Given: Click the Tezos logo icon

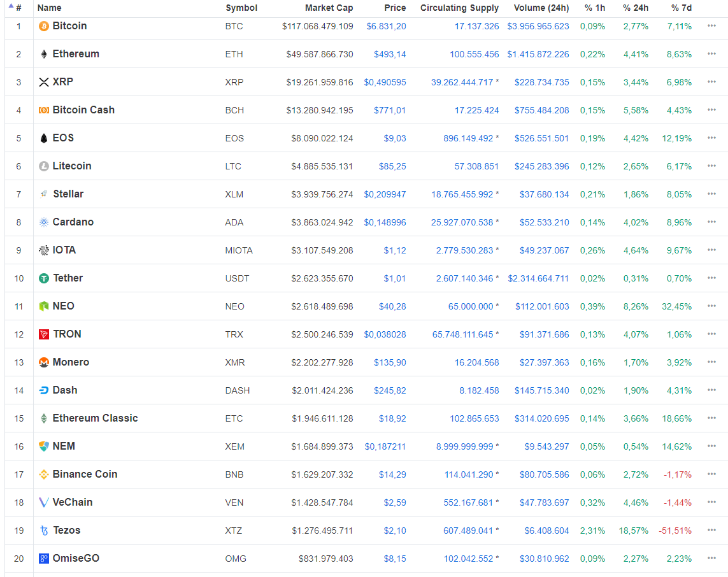Looking at the screenshot, I should pyautogui.click(x=44, y=531).
